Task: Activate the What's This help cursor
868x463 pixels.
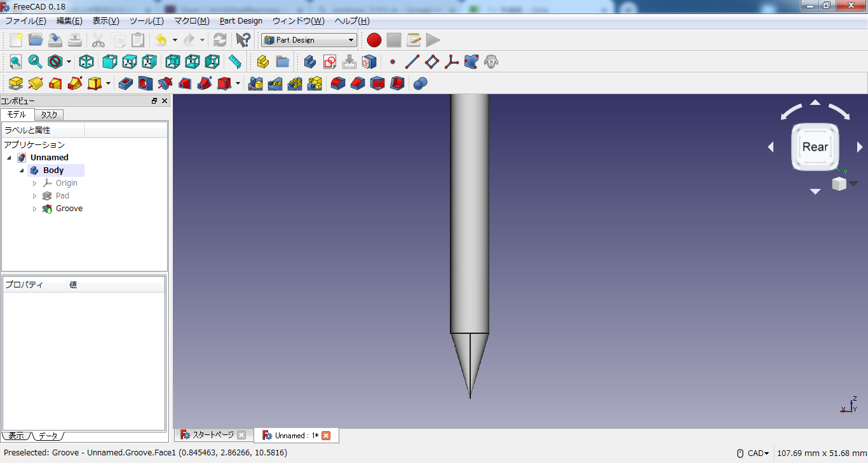Action: [243, 40]
